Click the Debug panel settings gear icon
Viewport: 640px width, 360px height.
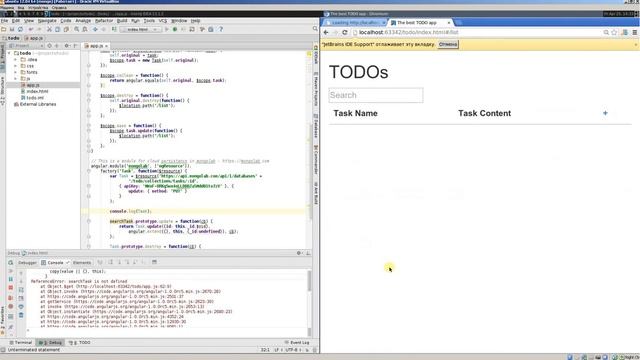click(x=299, y=253)
